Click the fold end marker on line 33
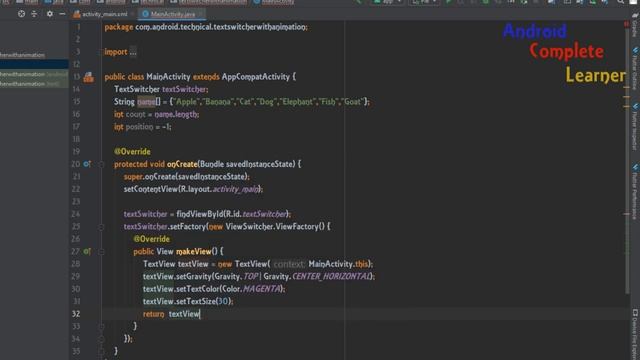This screenshot has width=640, height=360. pos(101,326)
